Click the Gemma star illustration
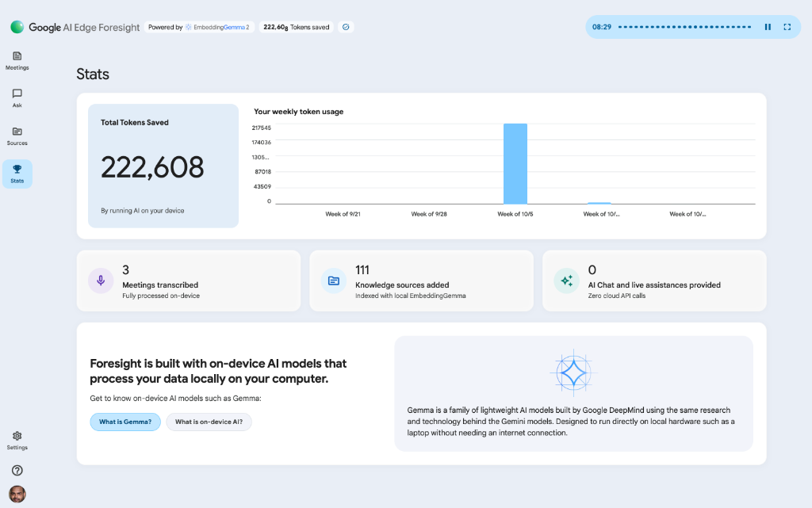The image size is (812, 508). pos(573,373)
